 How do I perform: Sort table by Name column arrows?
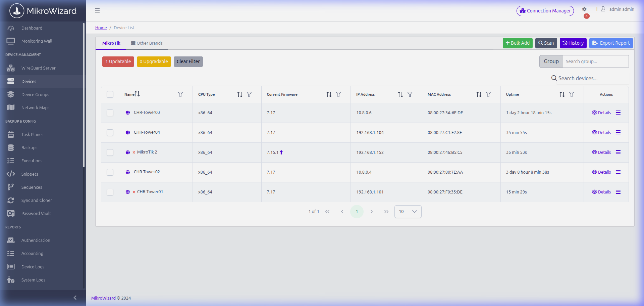137,94
